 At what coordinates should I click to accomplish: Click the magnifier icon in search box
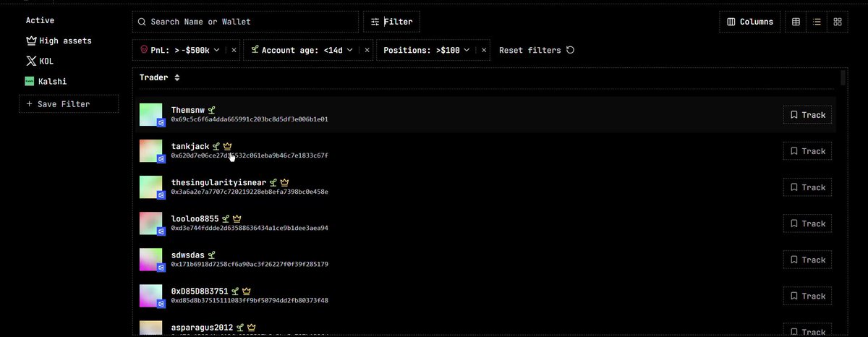coord(142,22)
